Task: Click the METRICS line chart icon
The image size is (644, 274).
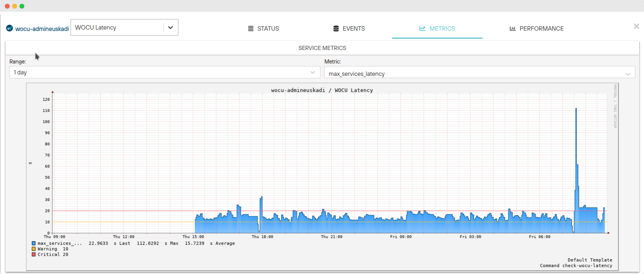Action: click(422, 28)
